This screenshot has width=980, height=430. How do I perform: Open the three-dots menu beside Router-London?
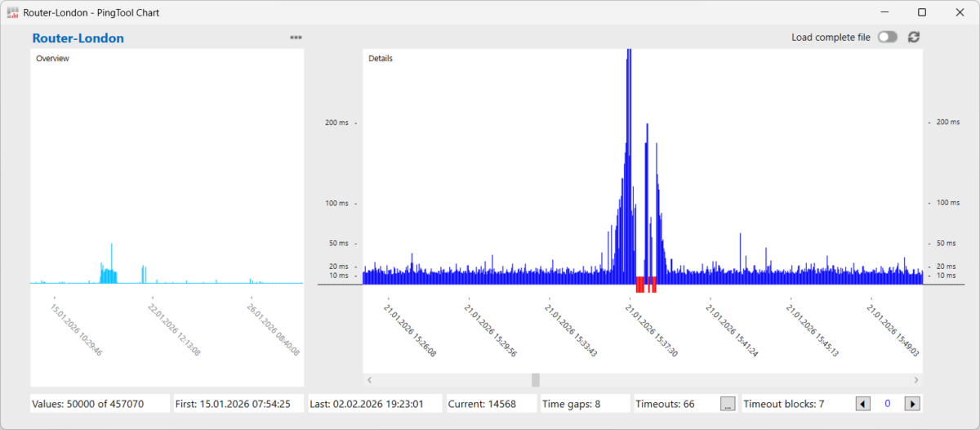(x=296, y=38)
